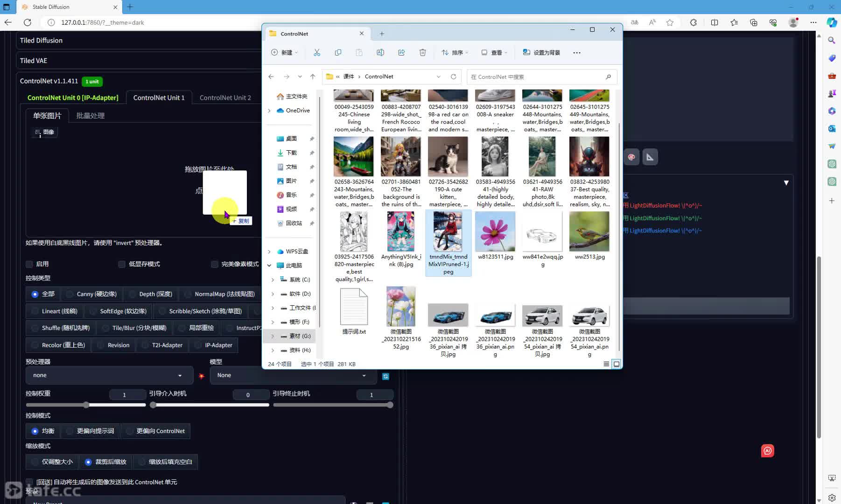This screenshot has width=841, height=504.
Task: Select the tmndMix_tmndMixVIPruned-1.jpeg thumbnail
Action: click(x=449, y=243)
